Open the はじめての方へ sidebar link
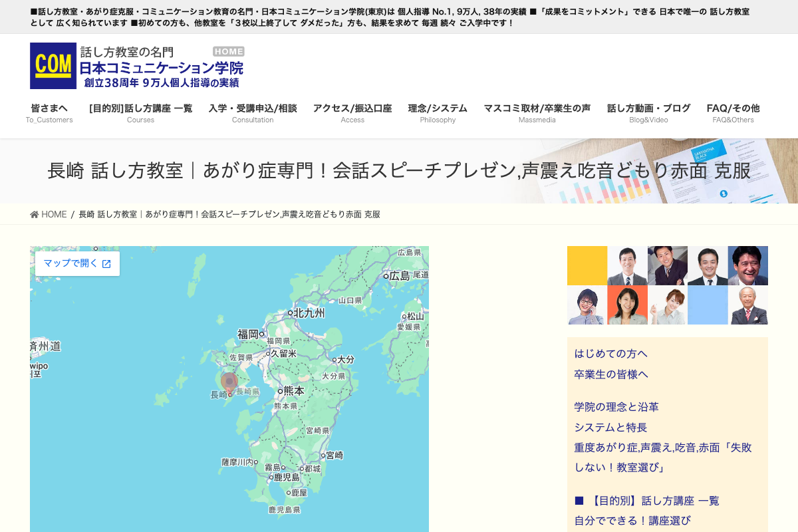Screen dimensions: 798x532 (x=611, y=353)
